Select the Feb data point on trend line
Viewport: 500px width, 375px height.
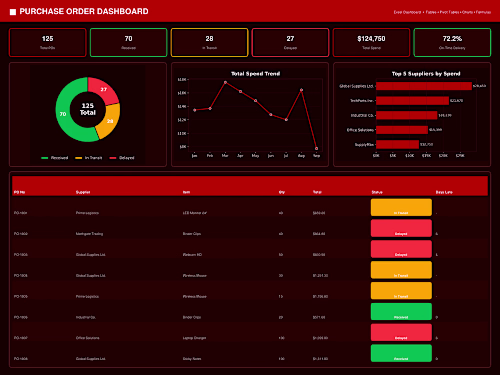pos(210,108)
